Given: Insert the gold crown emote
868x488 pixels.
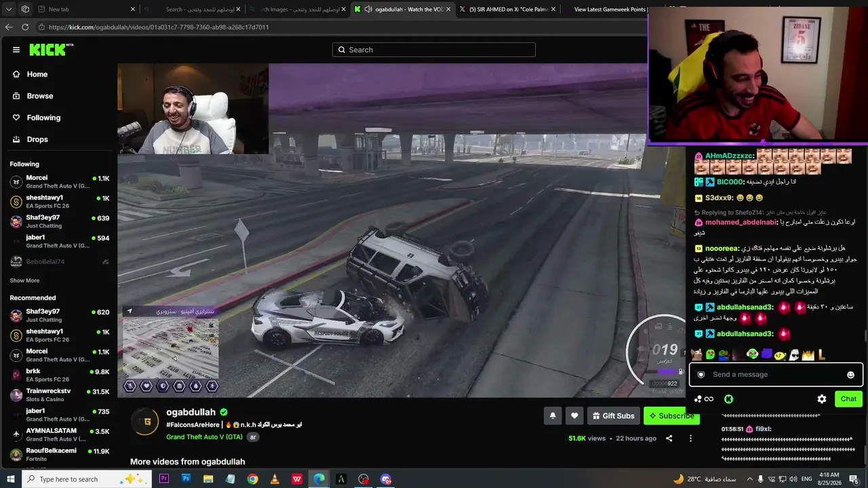Looking at the screenshot, I should click(808, 354).
